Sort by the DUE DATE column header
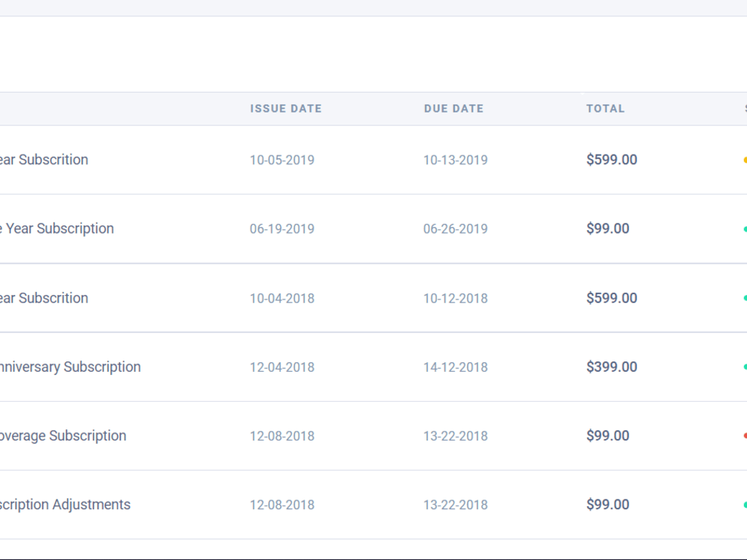 (x=453, y=108)
